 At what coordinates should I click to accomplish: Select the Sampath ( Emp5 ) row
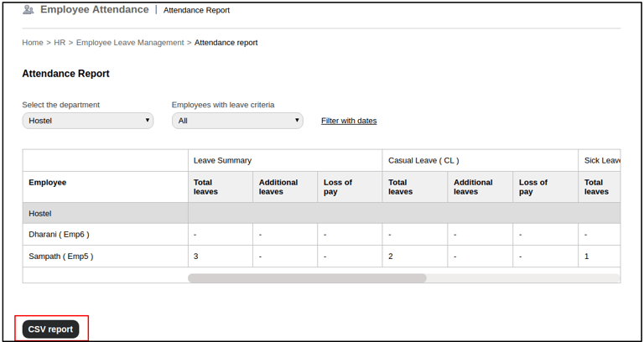click(61, 256)
